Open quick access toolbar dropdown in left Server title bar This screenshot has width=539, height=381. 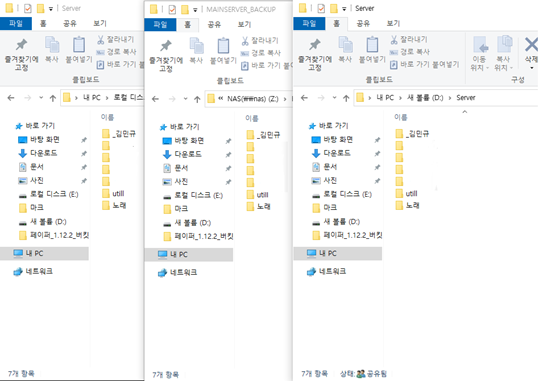[x=51, y=9]
